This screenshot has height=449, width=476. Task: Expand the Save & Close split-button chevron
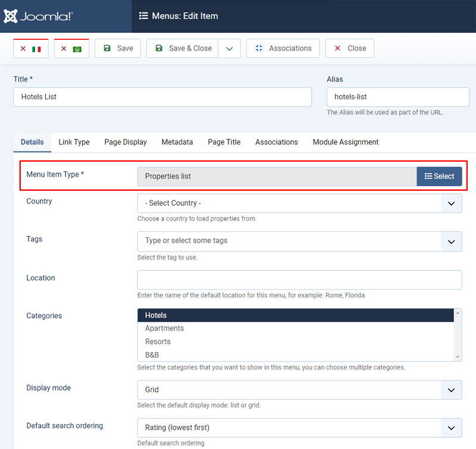[x=229, y=48]
